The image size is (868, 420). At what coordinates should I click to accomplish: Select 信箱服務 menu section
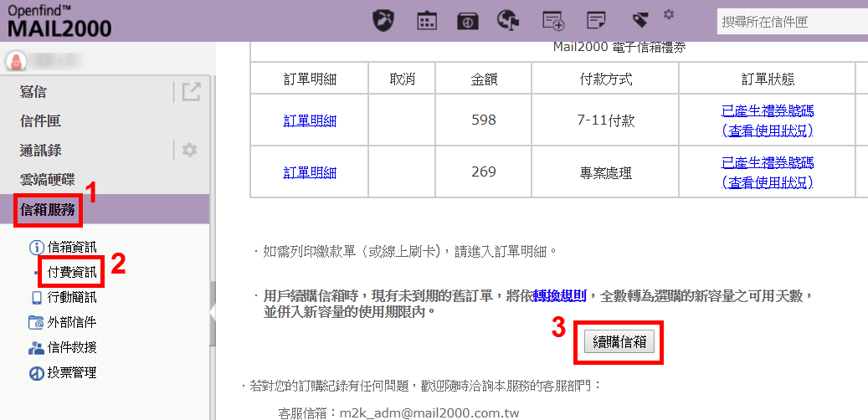click(x=47, y=209)
